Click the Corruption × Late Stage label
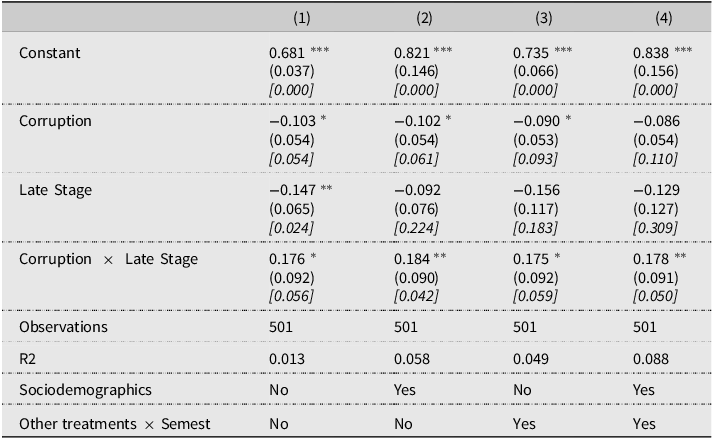Image resolution: width=713 pixels, height=439 pixels. pos(108,259)
